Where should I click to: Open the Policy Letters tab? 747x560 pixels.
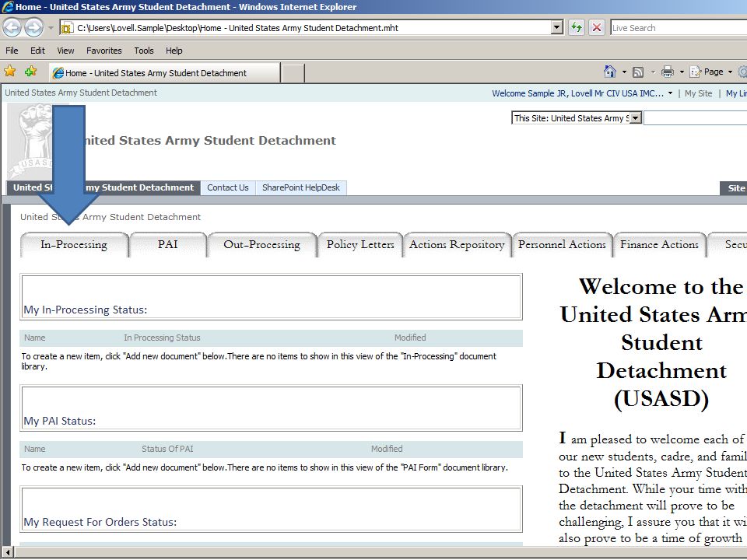360,245
